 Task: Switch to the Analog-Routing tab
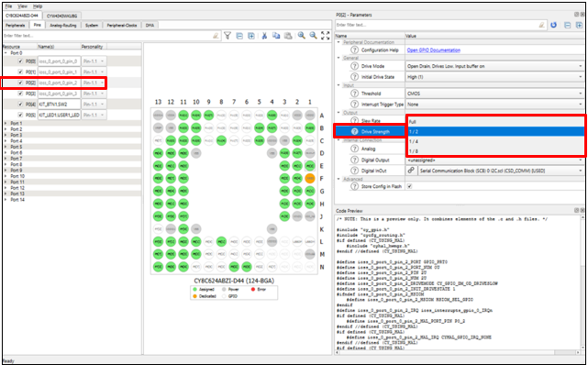63,25
